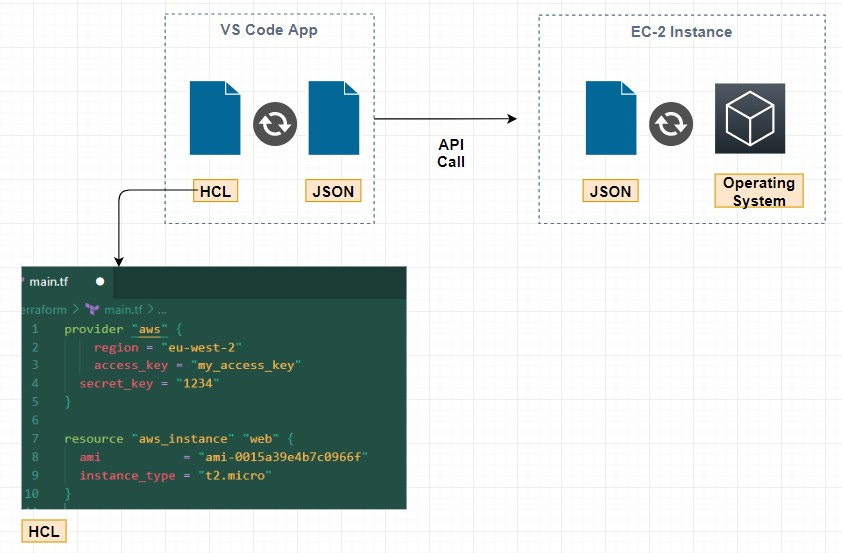
Task: Click the 'region' attribute on line 2
Action: tap(117, 347)
